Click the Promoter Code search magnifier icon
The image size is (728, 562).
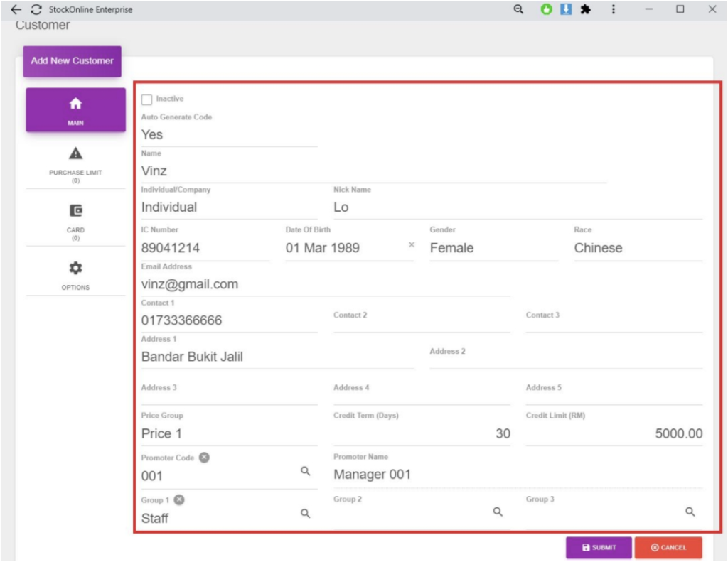305,471
